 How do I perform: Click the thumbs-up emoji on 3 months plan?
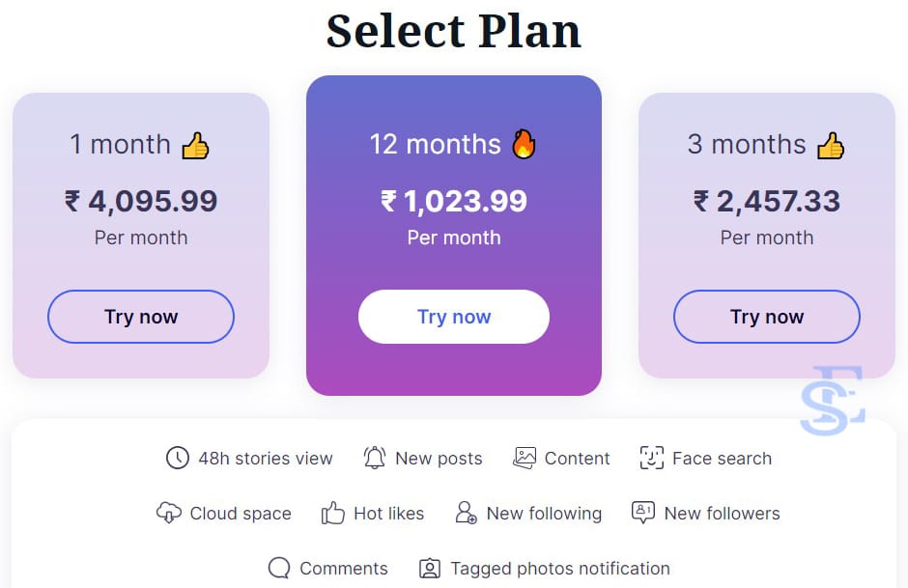pos(831,145)
